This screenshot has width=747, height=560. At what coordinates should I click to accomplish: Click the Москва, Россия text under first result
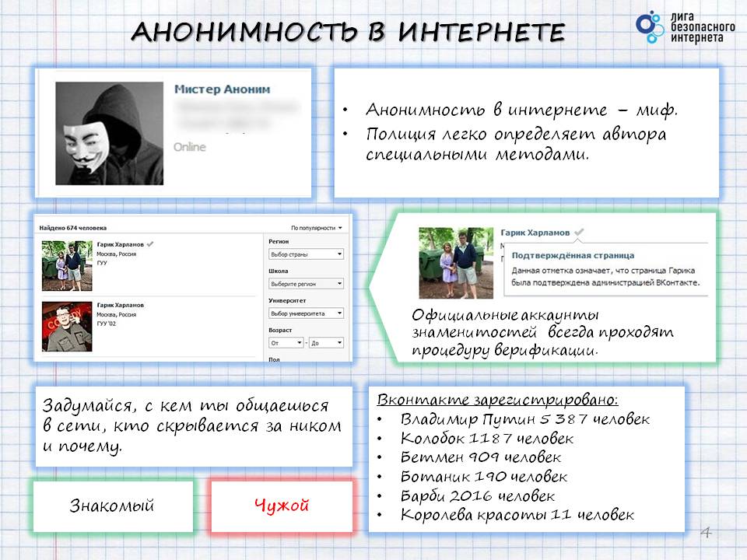116,254
